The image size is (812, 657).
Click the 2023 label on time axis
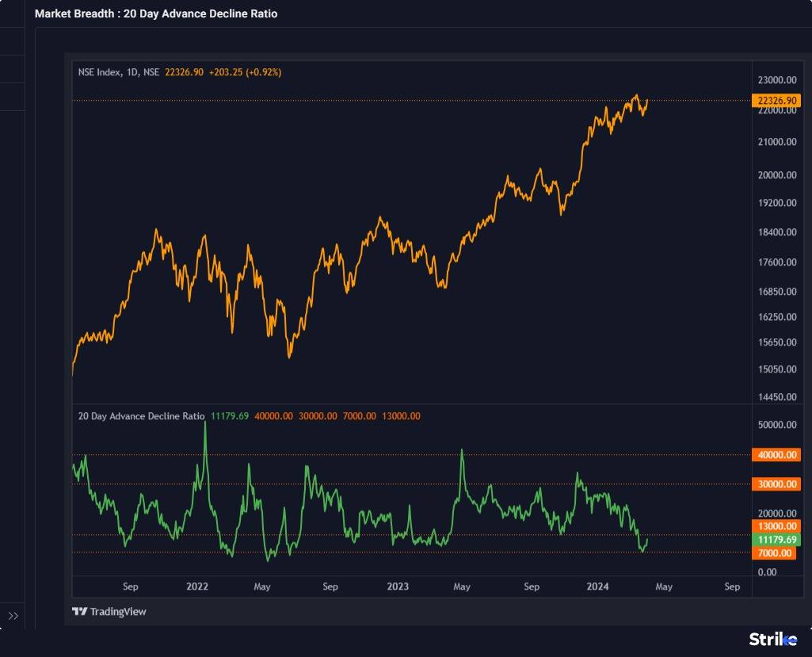pyautogui.click(x=398, y=586)
